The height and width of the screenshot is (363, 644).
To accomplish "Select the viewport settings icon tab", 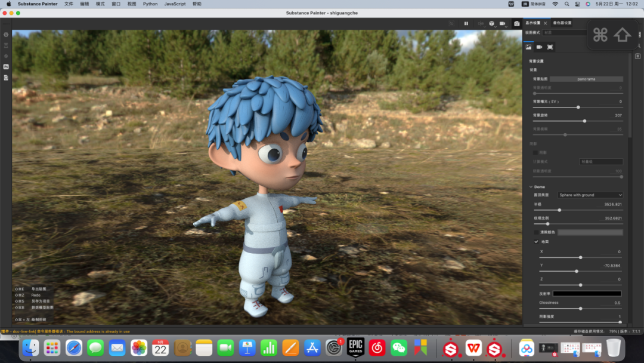I will point(550,47).
